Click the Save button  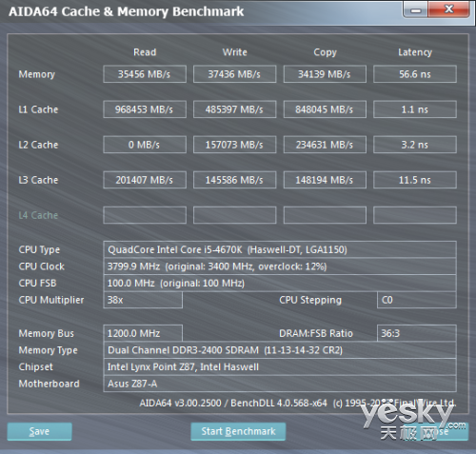(39, 431)
